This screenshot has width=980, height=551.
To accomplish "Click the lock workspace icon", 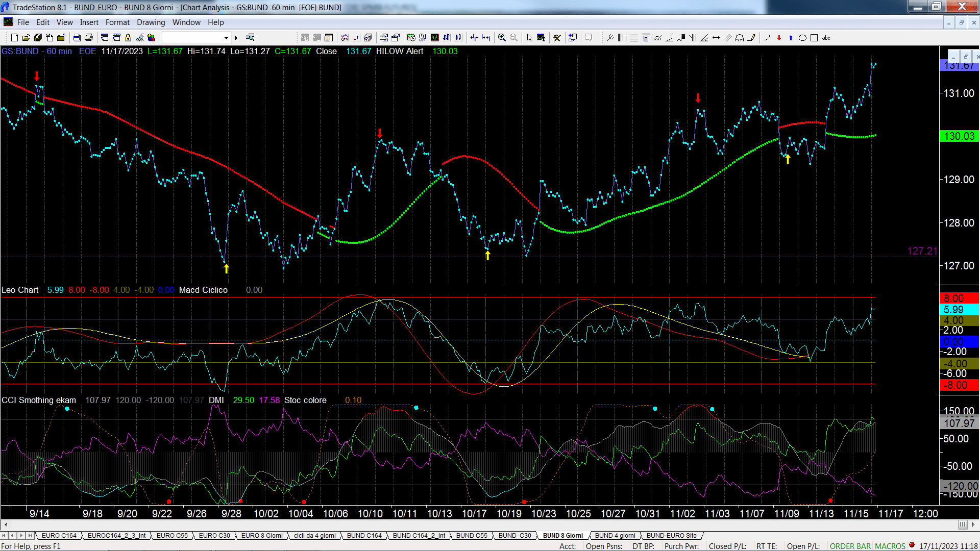I will pos(128,38).
